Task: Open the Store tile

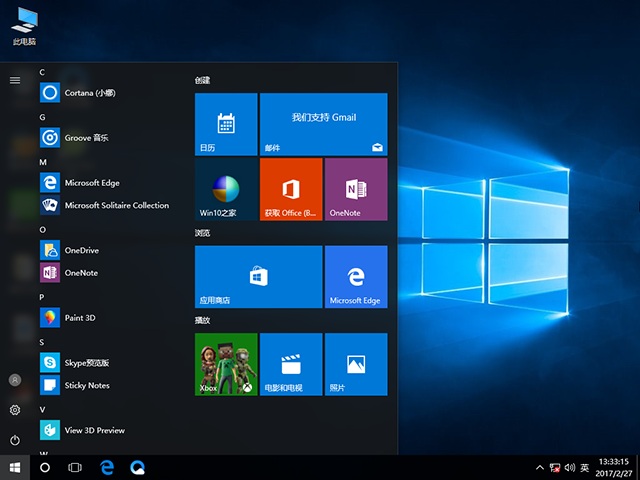Action: tap(258, 277)
